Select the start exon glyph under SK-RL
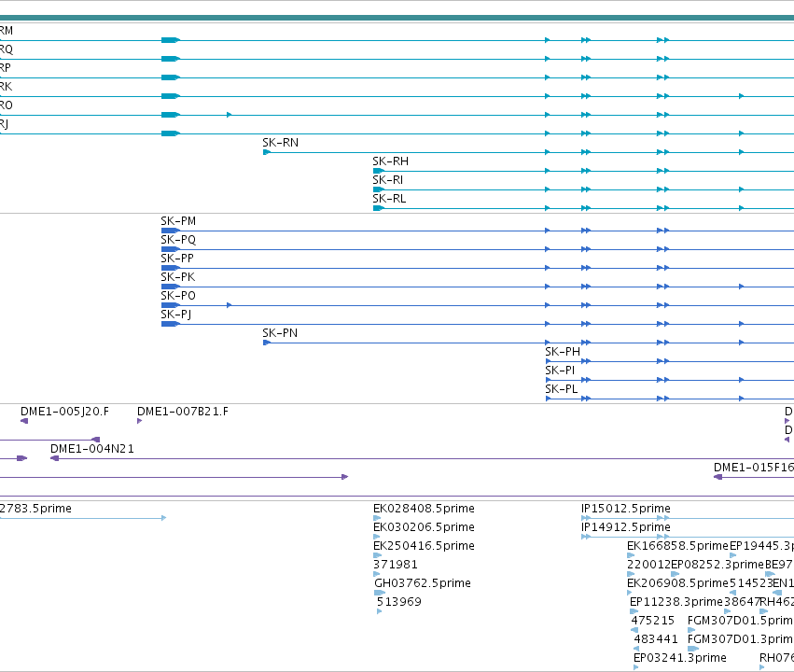Screen dimensions: 794x672 (378, 208)
